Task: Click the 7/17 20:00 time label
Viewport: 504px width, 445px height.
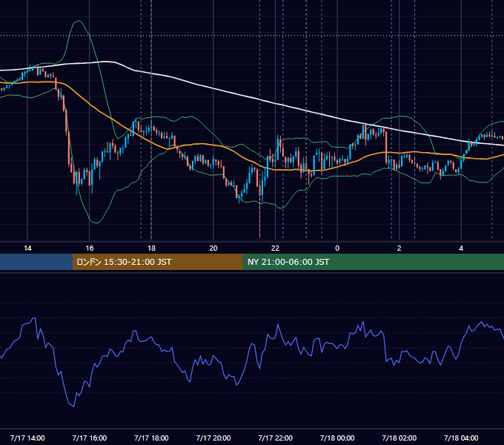Action: click(213, 438)
